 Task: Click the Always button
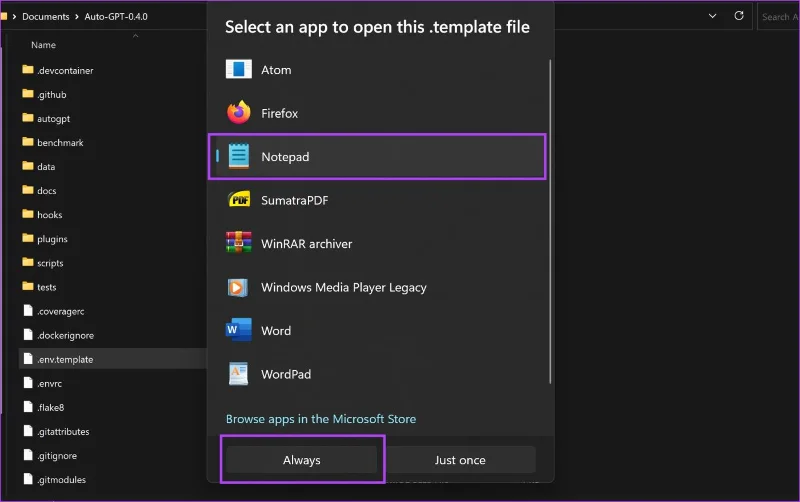[x=302, y=460]
